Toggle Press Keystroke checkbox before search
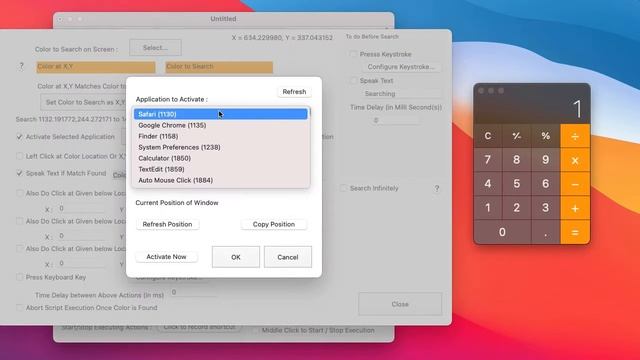Screen dimensions: 640x360 pos(353,54)
